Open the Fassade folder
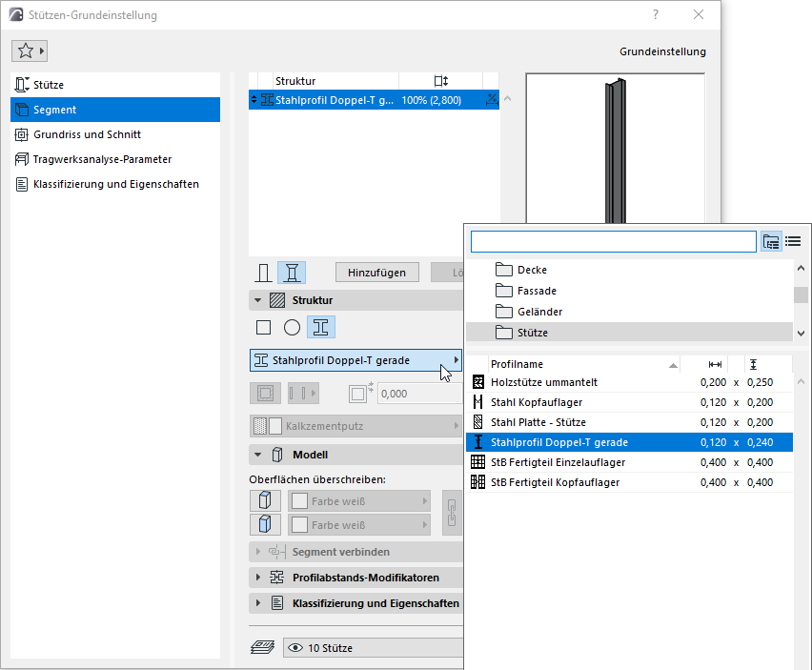This screenshot has width=812, height=670. pos(629,291)
